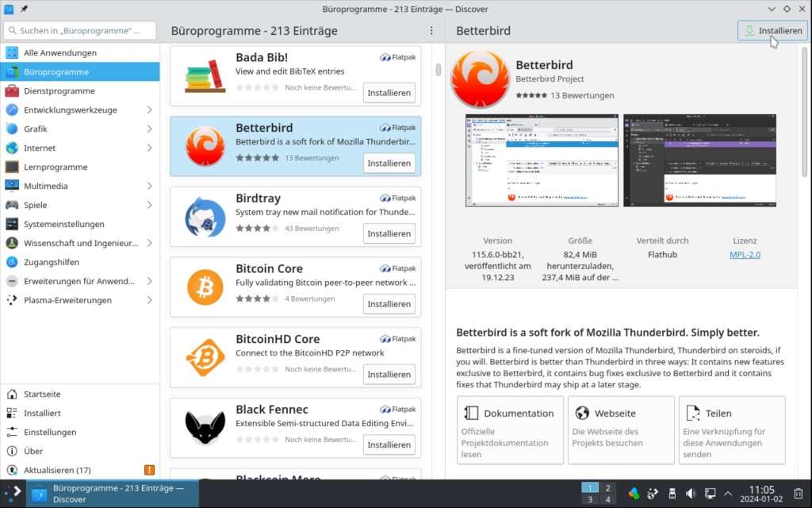Install Black Fennec from the list

pos(389,444)
